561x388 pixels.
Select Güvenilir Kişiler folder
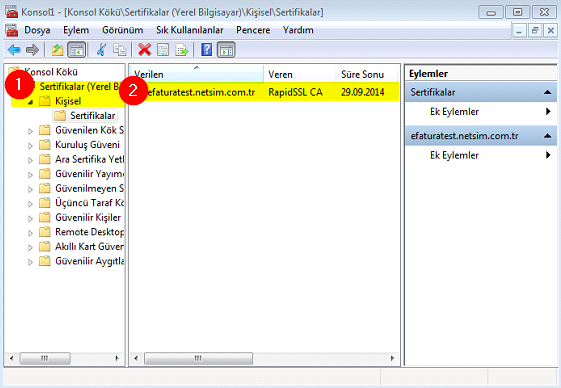click(80, 218)
